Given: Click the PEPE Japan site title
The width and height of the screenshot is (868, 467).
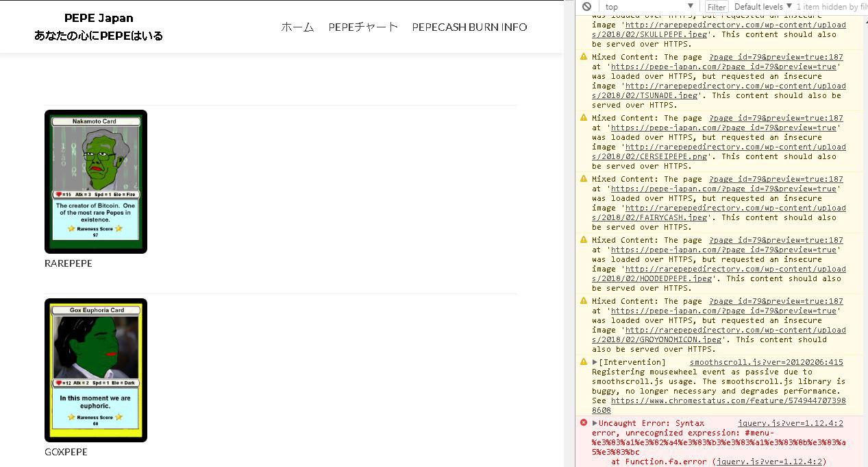Looking at the screenshot, I should [99, 18].
